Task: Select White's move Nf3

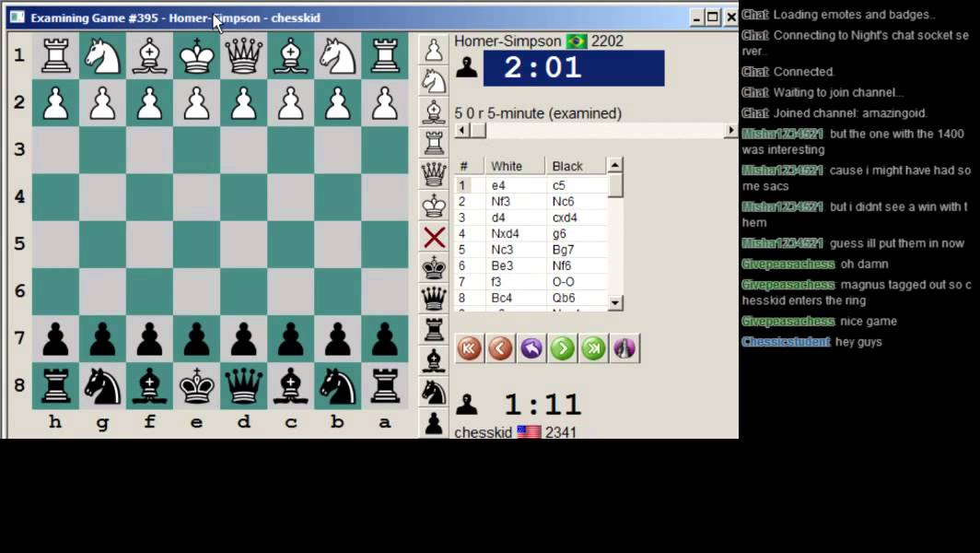Action: [x=501, y=202]
